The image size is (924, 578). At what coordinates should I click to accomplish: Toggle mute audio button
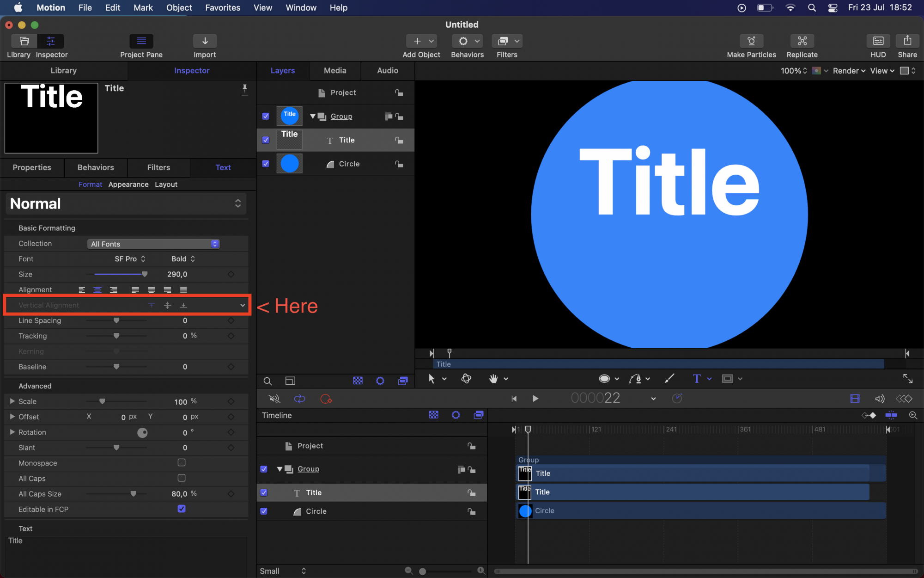[x=274, y=399]
